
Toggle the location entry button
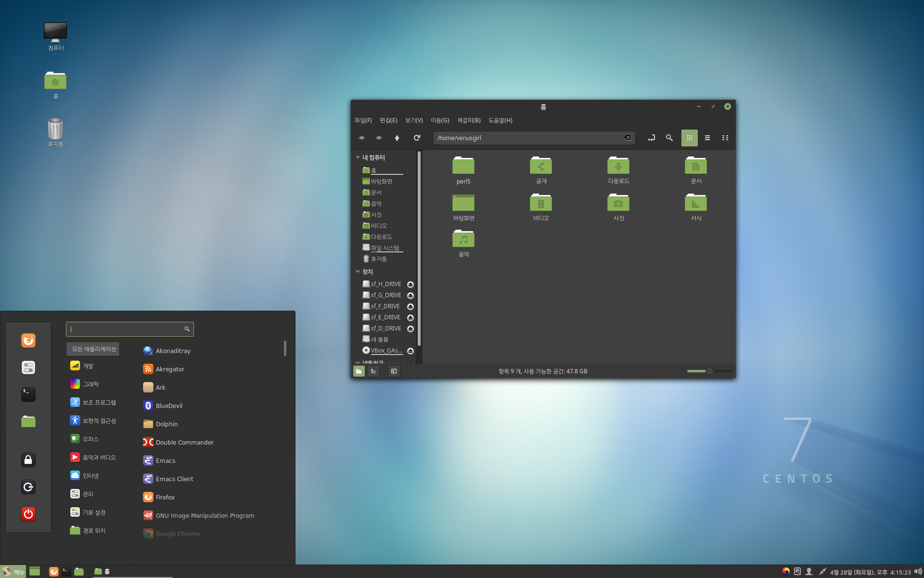pyautogui.click(x=651, y=138)
